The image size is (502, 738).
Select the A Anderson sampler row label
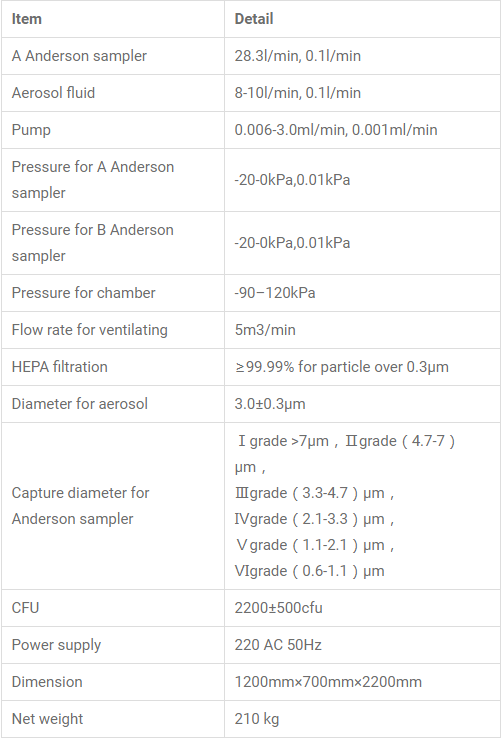[79, 56]
